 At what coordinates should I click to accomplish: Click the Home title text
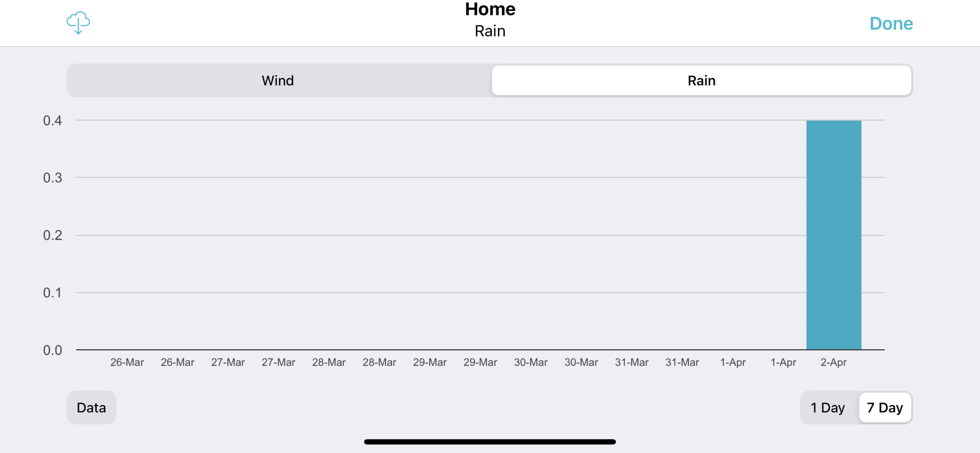tap(490, 10)
